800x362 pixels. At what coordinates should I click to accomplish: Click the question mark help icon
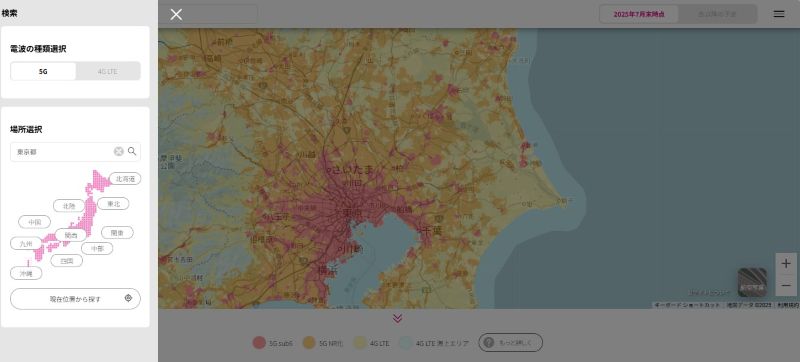coord(488,343)
